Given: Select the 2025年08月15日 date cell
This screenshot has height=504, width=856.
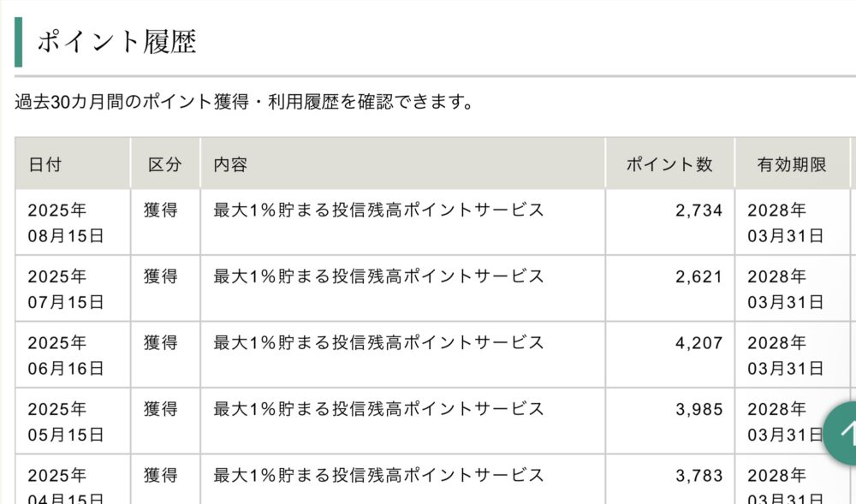Looking at the screenshot, I should (x=66, y=222).
